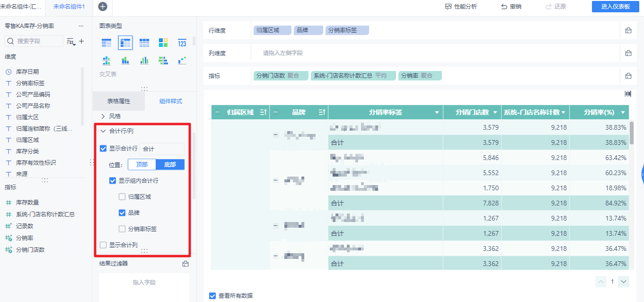The height and width of the screenshot is (302, 644).
Task: Check 分销率标签 subtotal checkbox
Action: click(122, 229)
